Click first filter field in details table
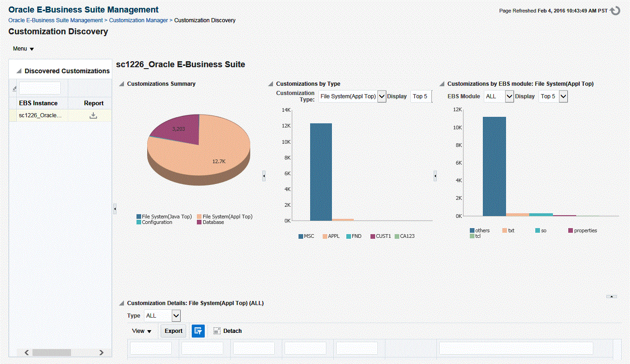The height and width of the screenshot is (364, 630). tap(151, 348)
